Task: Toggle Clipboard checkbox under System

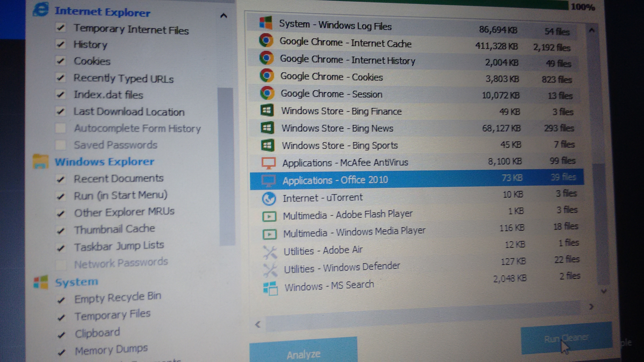Action: [x=62, y=335]
